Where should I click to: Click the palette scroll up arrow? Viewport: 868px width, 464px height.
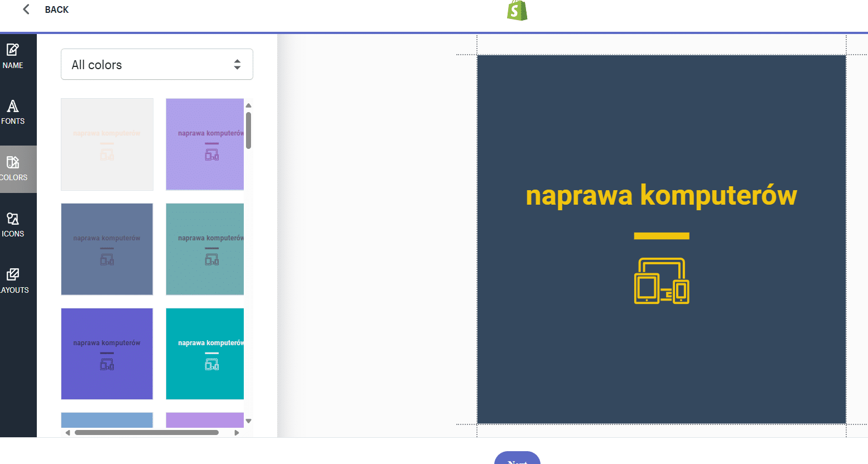pyautogui.click(x=249, y=105)
